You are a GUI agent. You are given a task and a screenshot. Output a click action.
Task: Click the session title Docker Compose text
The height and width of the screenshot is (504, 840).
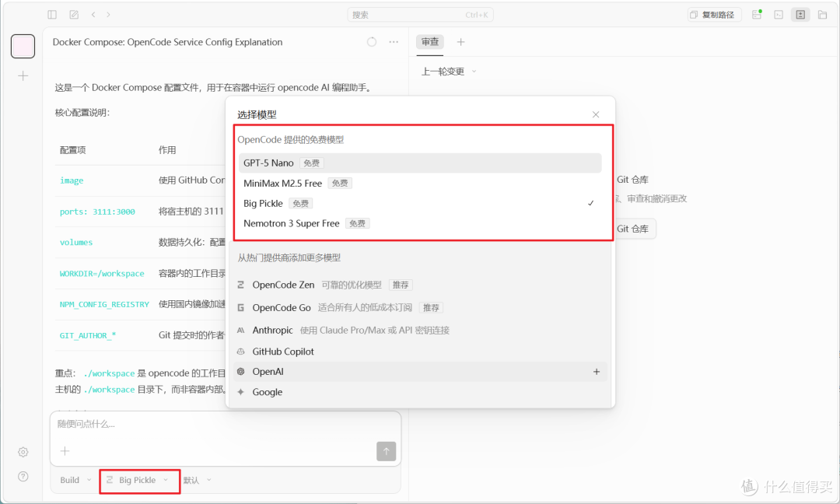(x=167, y=42)
